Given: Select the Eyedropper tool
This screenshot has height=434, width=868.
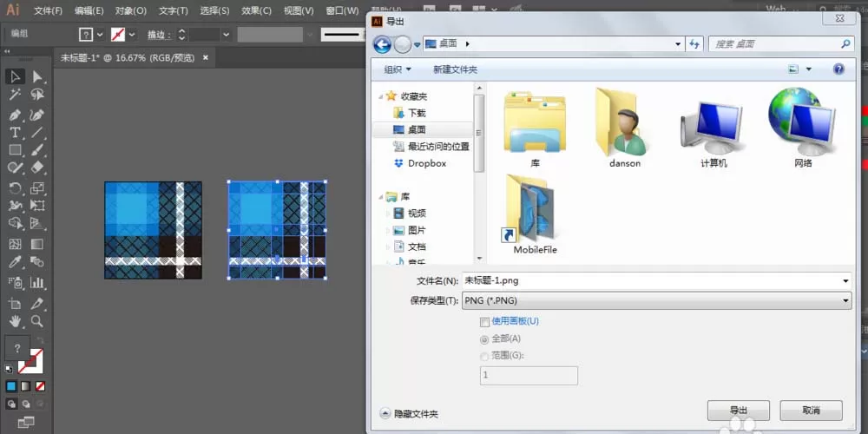Looking at the screenshot, I should (15, 261).
